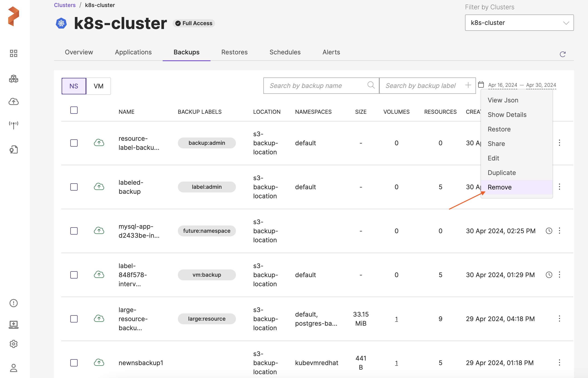Check the resource-label-backup row checkbox
The width and height of the screenshot is (588, 378).
pos(74,143)
